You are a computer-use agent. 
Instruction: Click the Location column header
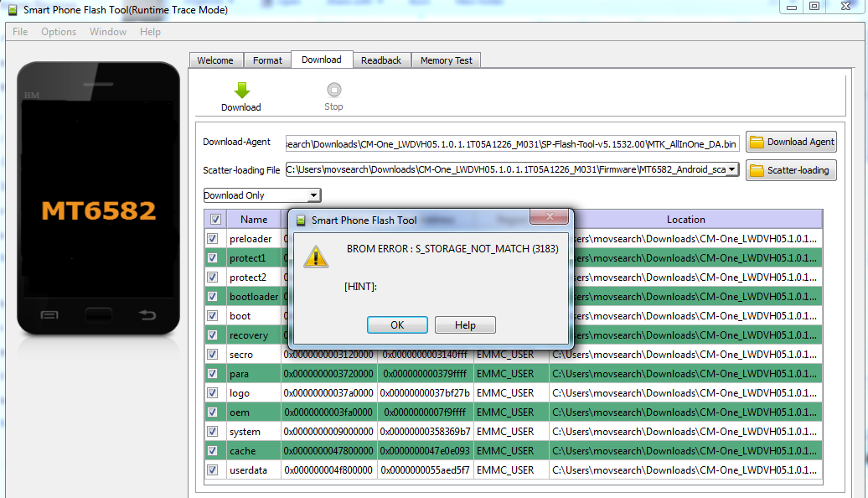pos(686,220)
